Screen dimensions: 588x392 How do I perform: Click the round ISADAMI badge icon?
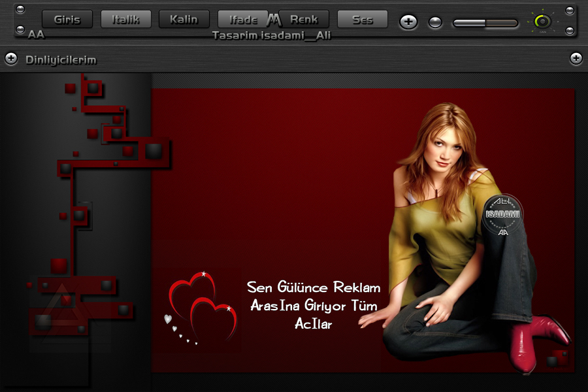(503, 214)
